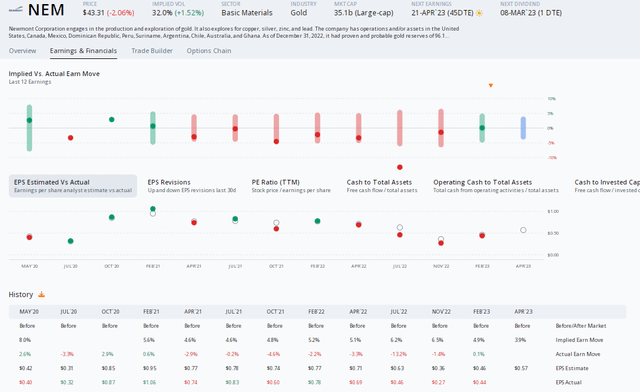The image size is (640, 392).
Task: Click the APR'23 History column header
Action: (523, 312)
